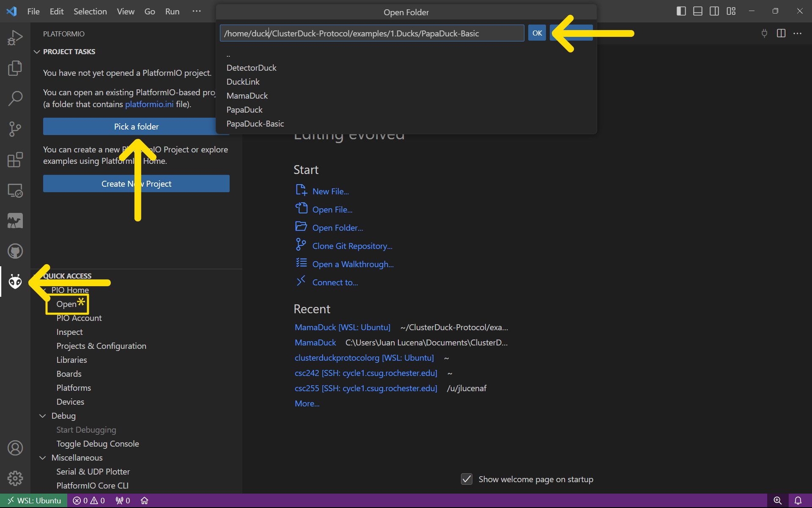Click the More... recent link

pyautogui.click(x=307, y=403)
